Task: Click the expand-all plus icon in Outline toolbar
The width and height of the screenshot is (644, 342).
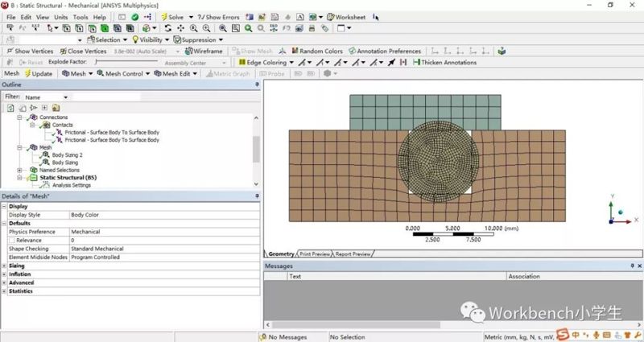Action: [44, 108]
